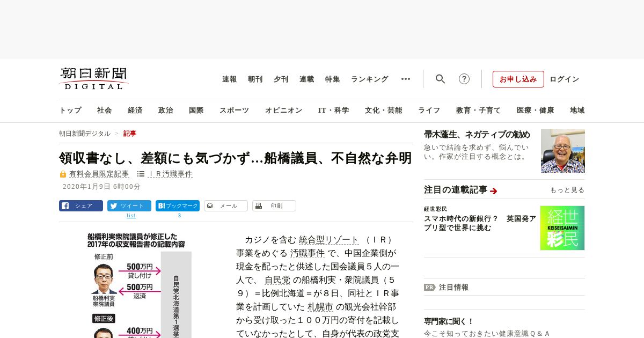The height and width of the screenshot is (338, 644).
Task: Click the PR badge beside 注目情報
Action: tap(430, 287)
